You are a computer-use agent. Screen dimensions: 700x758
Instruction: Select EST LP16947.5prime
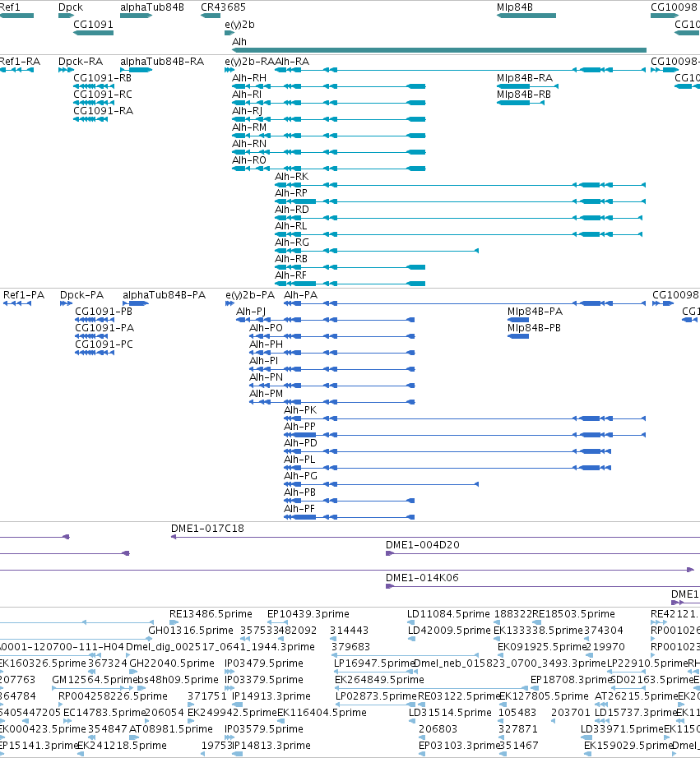[374, 663]
